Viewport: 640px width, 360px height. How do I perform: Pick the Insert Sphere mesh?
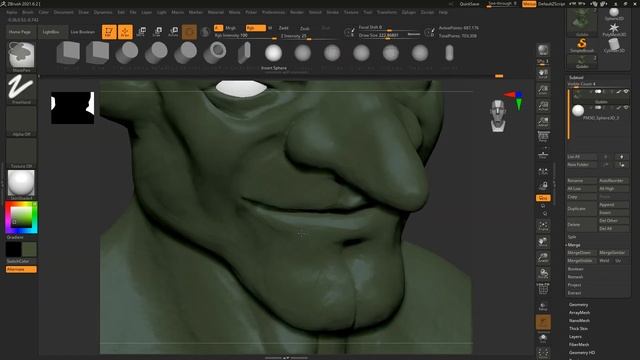[x=273, y=53]
